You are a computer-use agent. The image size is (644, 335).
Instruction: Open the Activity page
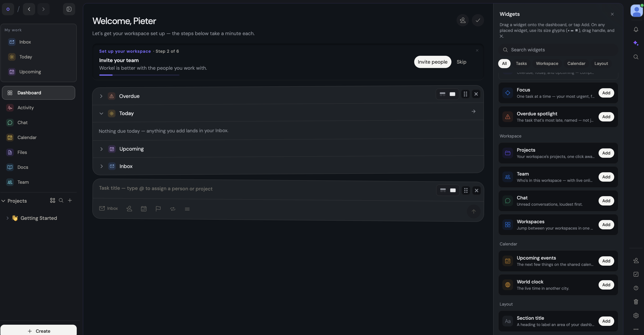39,108
